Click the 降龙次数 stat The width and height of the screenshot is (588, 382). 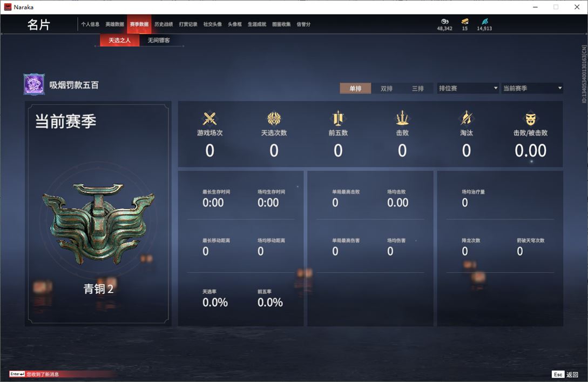coord(471,247)
